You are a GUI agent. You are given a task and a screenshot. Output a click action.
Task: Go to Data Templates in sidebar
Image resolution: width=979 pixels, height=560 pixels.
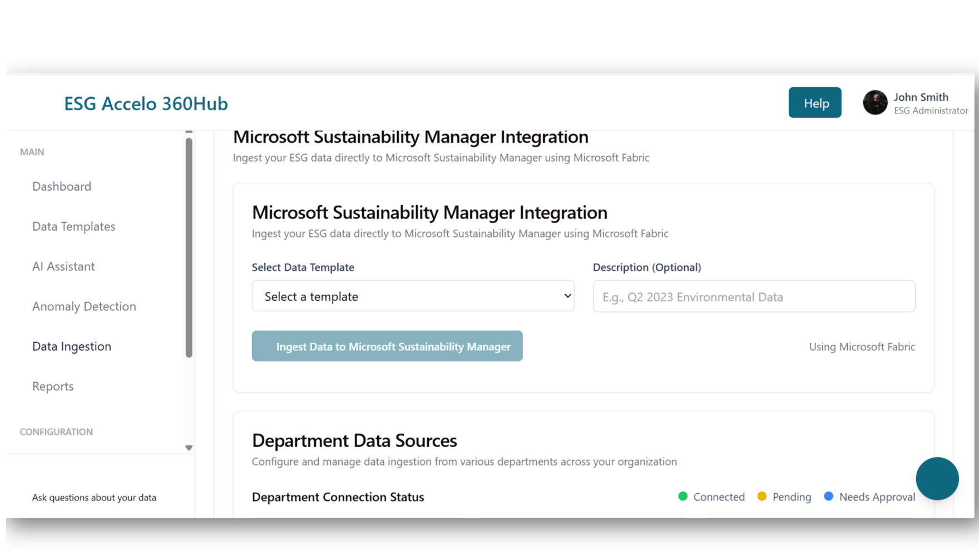[x=74, y=226]
